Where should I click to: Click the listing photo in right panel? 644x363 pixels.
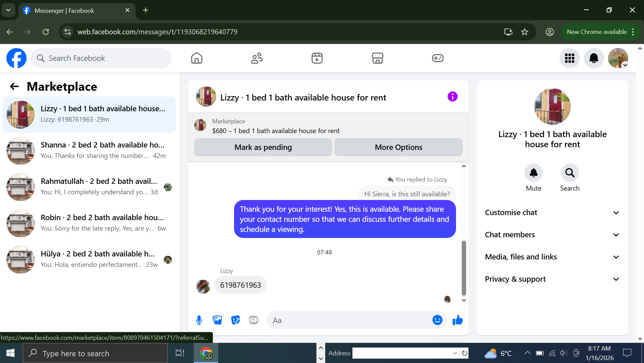click(553, 107)
